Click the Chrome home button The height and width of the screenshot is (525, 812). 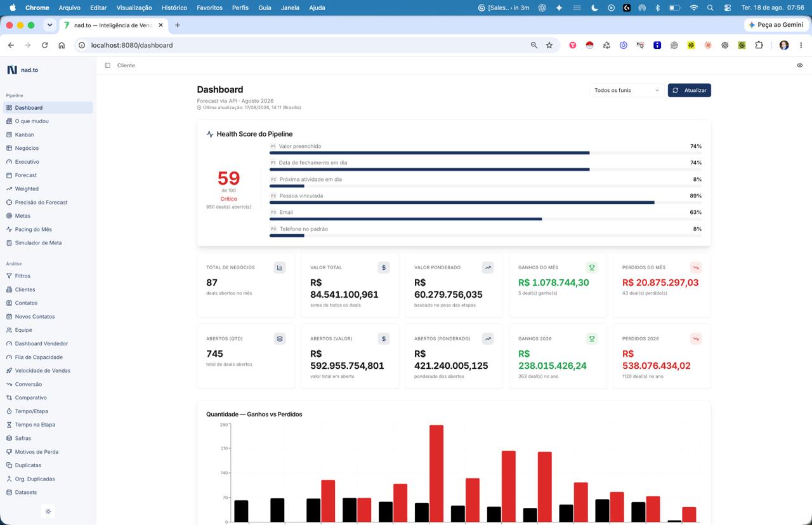(62, 45)
